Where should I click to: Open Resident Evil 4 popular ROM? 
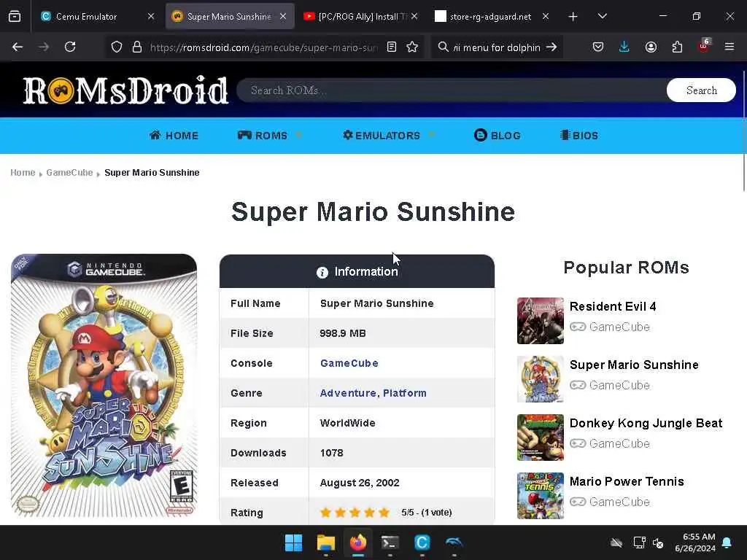click(613, 306)
